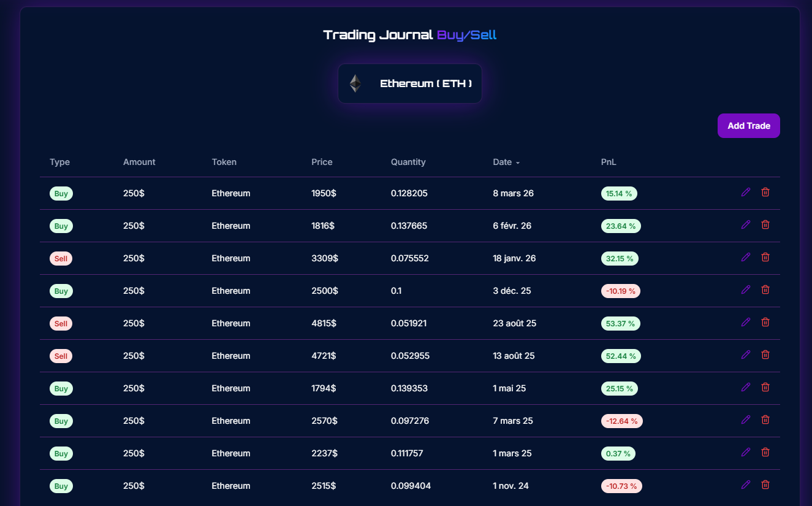Edit the 8 mars 26 trade

(x=746, y=193)
